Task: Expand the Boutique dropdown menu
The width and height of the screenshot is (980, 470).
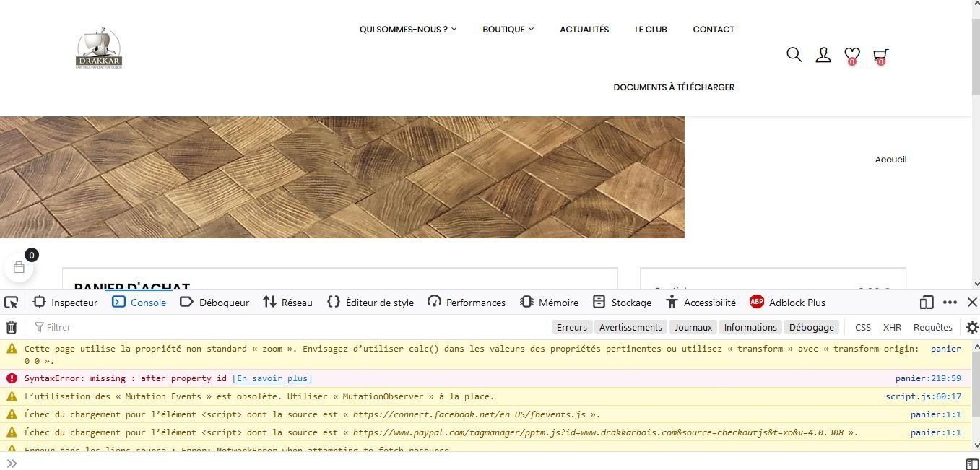Action: pos(508,30)
